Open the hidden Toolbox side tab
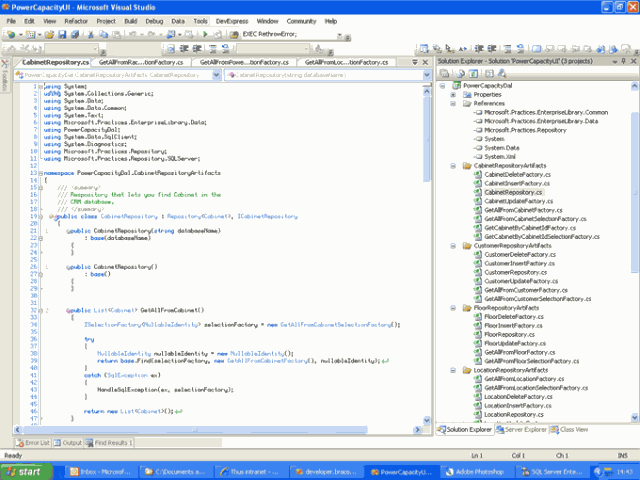The image size is (640, 480). [4, 75]
